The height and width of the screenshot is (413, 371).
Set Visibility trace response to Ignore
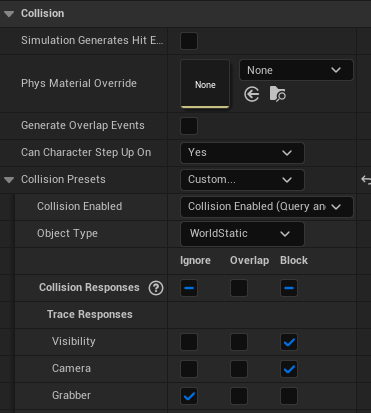(x=189, y=342)
